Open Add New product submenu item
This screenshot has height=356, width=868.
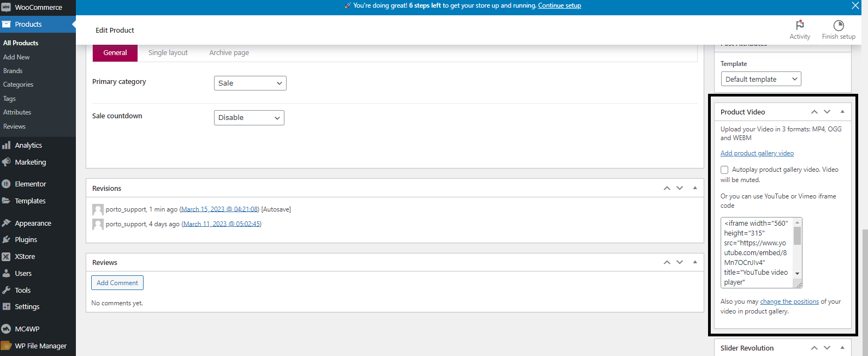point(16,57)
